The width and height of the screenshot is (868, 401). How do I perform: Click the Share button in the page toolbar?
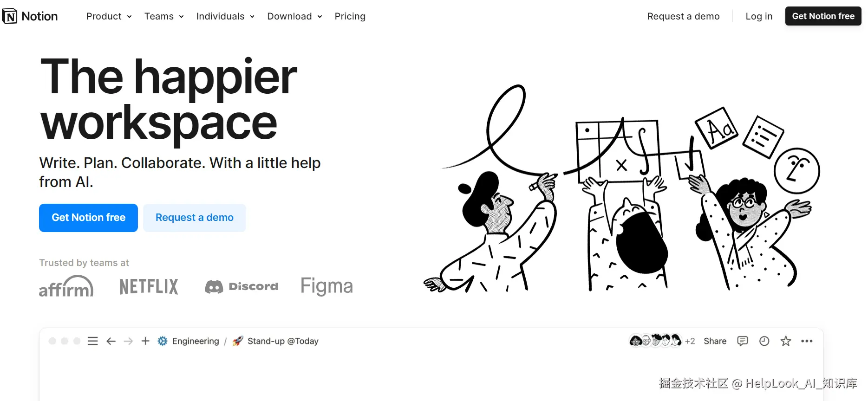tap(715, 341)
